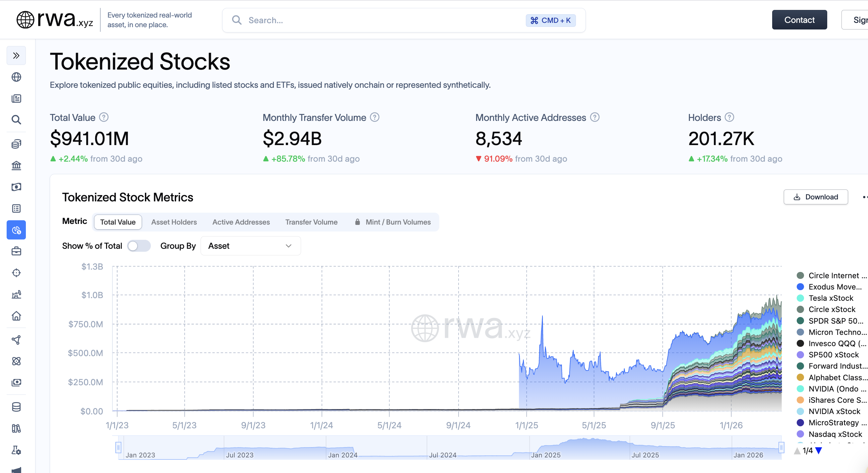
Task: Click the NVIDIA (Ondo legend color dot
Action: pos(800,389)
